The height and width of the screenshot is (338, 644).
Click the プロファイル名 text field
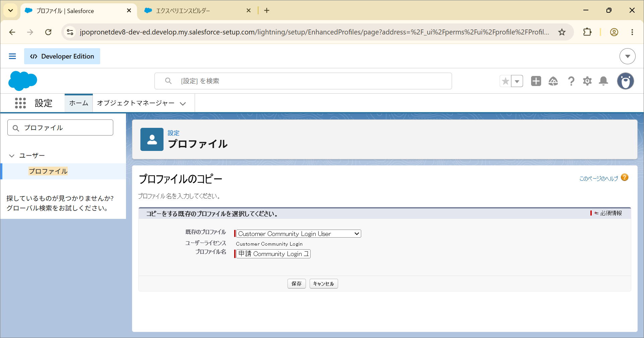click(273, 254)
